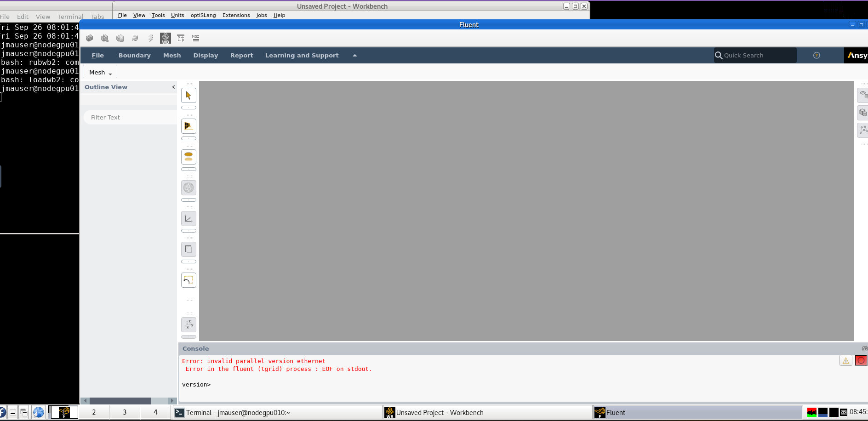Collapse the ribbon with the up arrow
Viewport: 868px width, 421px height.
tap(354, 55)
